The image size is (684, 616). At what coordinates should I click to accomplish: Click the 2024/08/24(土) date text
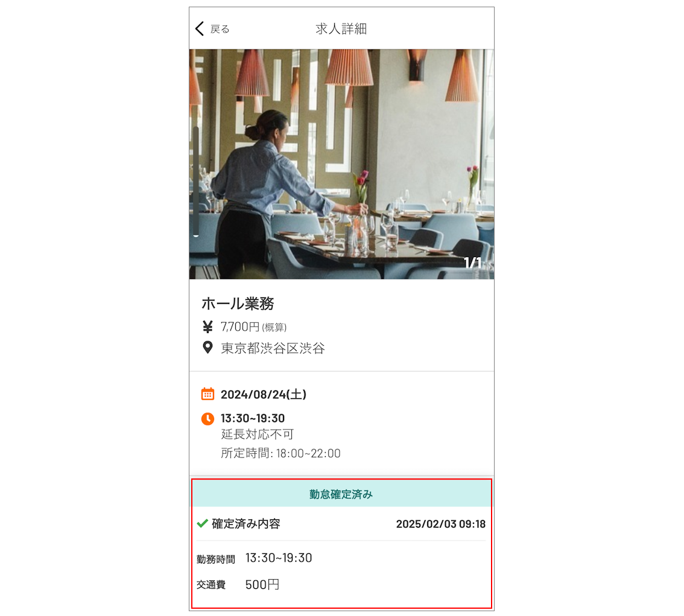264,395
